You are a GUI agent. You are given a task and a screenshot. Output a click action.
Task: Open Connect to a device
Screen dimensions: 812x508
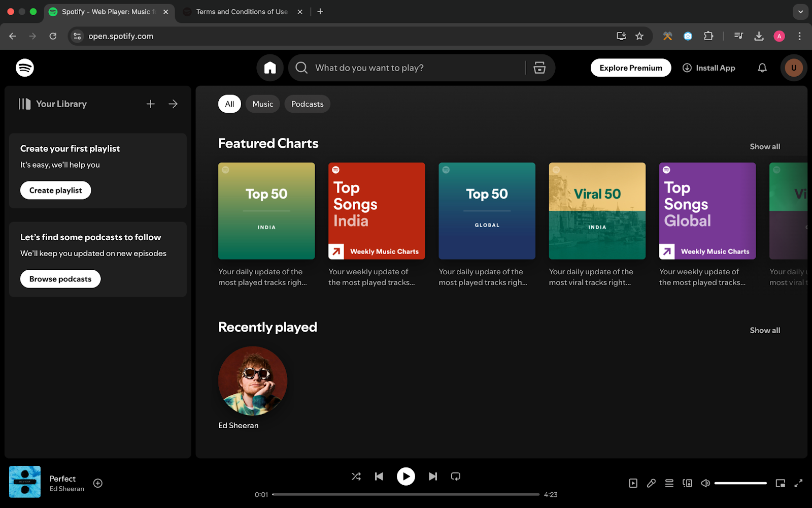coord(687,483)
